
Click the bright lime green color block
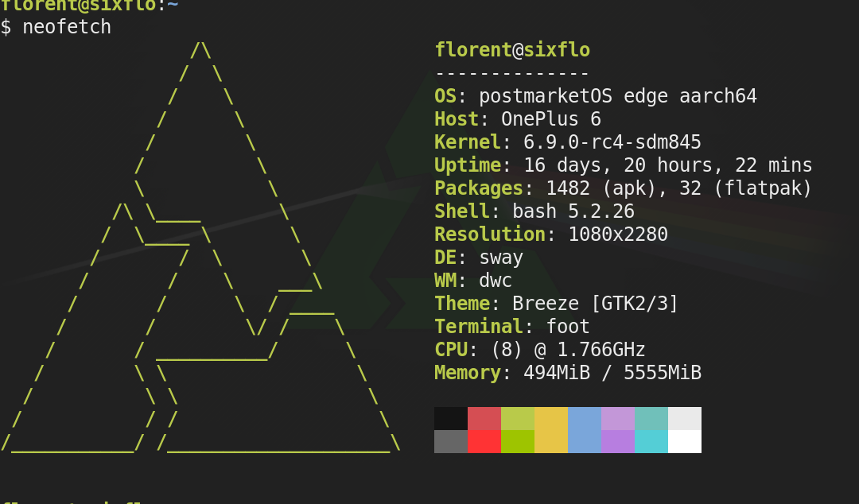point(518,441)
